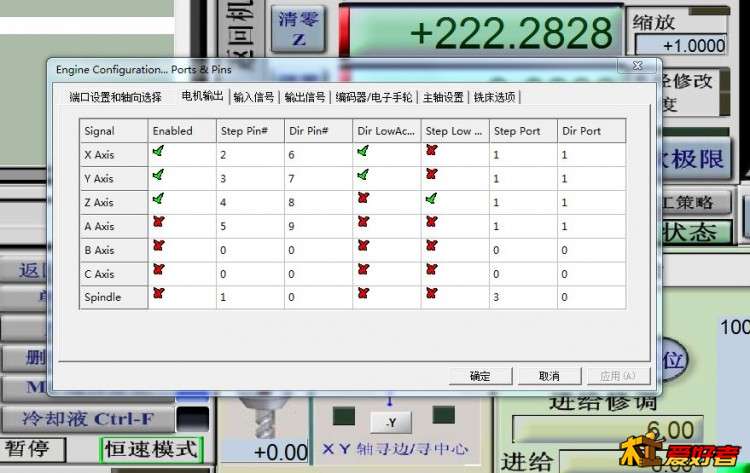Close the Engine Configuration dialog
The height and width of the screenshot is (473, 750).
tap(638, 66)
